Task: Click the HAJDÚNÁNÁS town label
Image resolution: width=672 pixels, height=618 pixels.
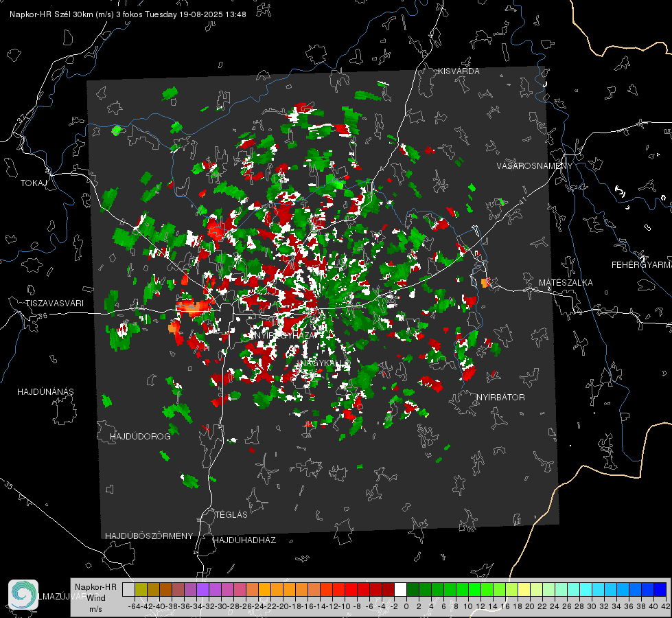Action: 45,392
